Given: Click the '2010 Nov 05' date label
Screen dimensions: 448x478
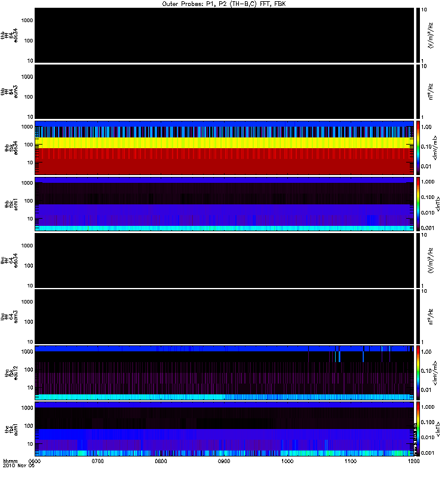Looking at the screenshot, I should pyautogui.click(x=19, y=466).
